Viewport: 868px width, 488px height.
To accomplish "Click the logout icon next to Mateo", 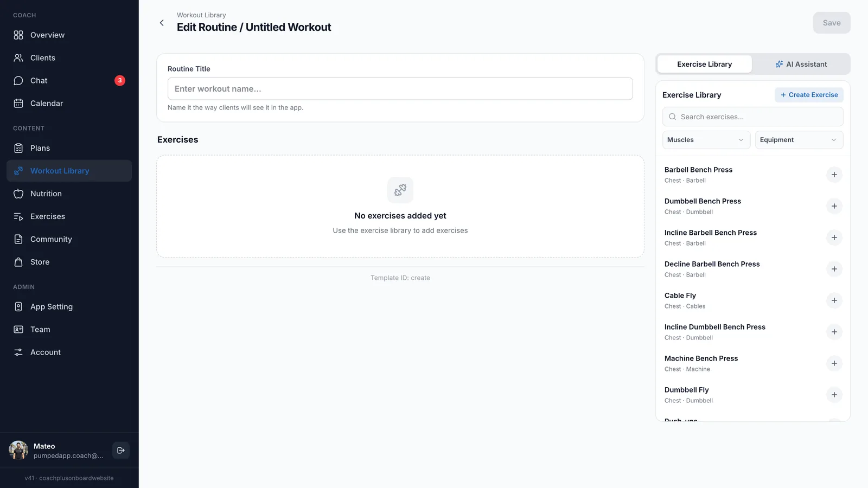I will pos(121,450).
